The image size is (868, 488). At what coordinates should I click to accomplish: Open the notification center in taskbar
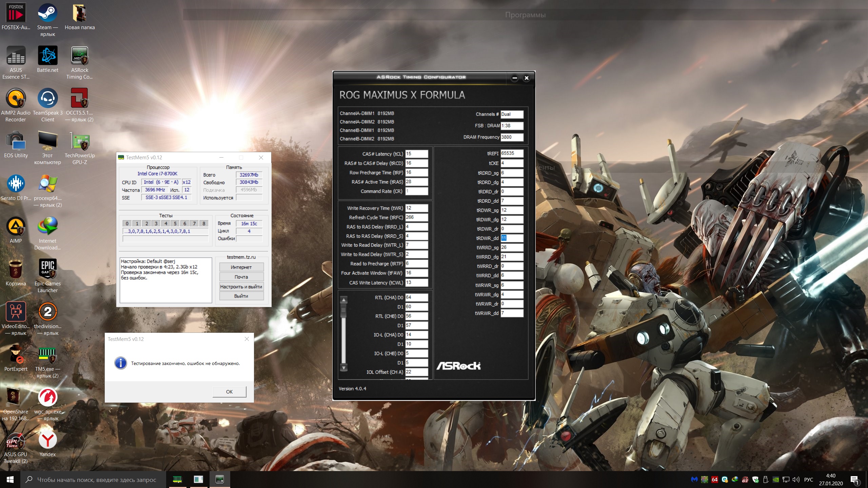tap(854, 480)
